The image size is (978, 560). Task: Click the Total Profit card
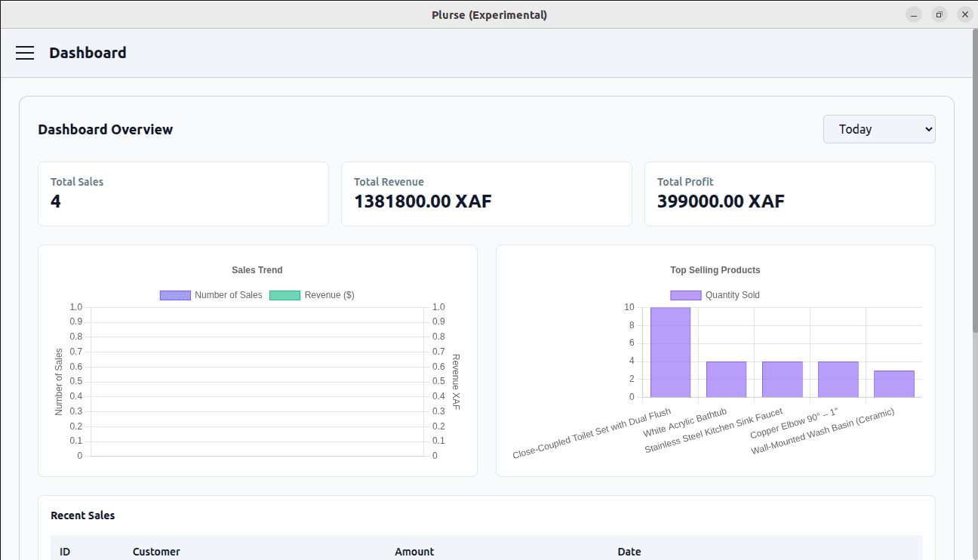789,194
